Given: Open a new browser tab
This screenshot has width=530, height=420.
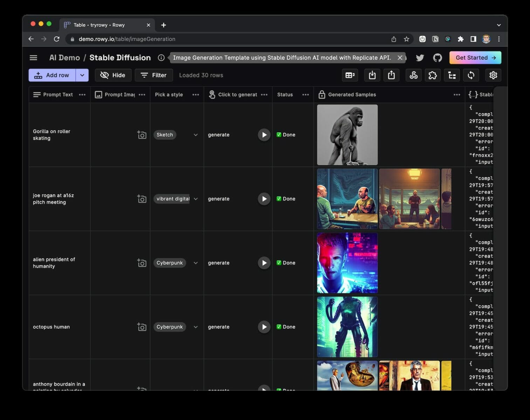Looking at the screenshot, I should click(164, 25).
